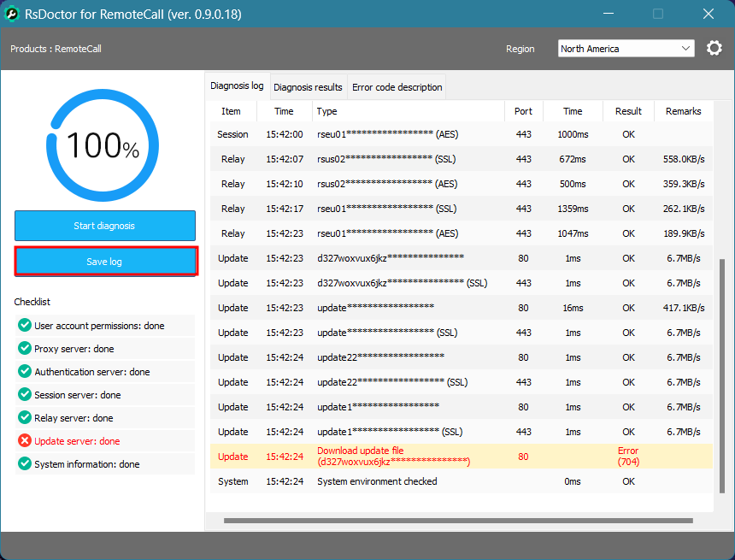The image size is (735, 560).
Task: Click the Remarks column header
Action: [x=684, y=111]
